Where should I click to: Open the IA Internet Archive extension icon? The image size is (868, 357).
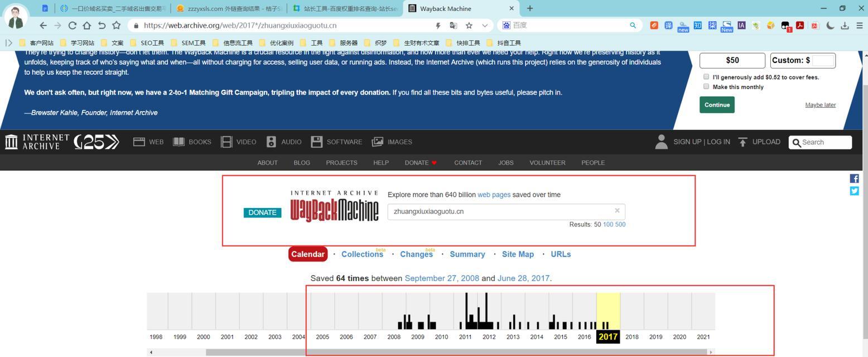pos(741,25)
